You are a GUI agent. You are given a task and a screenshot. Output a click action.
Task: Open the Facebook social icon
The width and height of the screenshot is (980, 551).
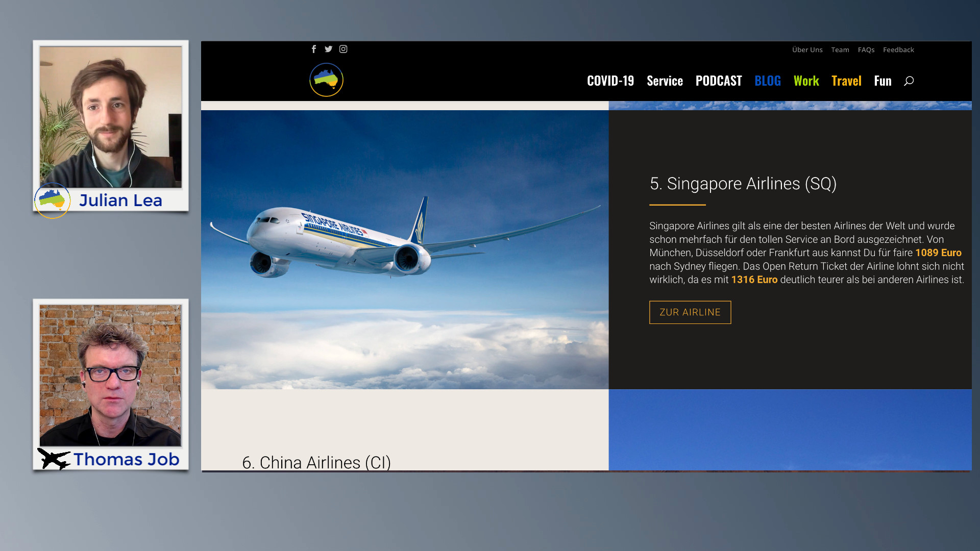(314, 49)
